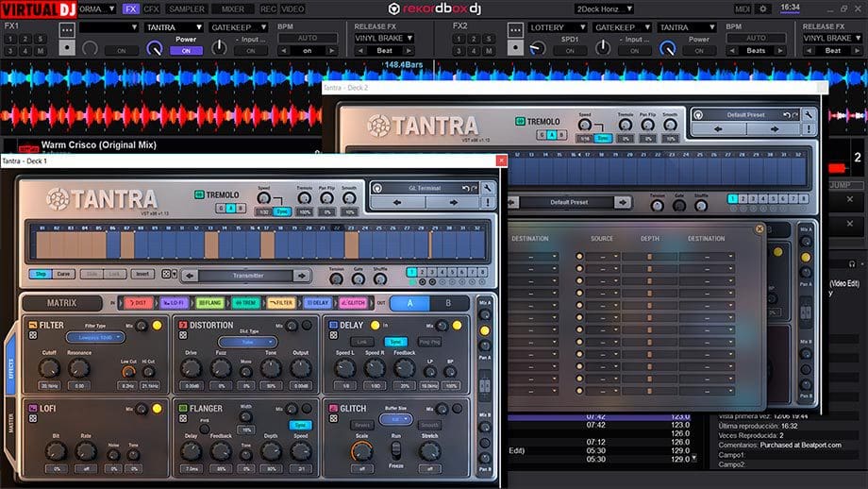868x489 pixels.
Task: Click the Invert button in Tantra Deck 1
Action: click(142, 274)
